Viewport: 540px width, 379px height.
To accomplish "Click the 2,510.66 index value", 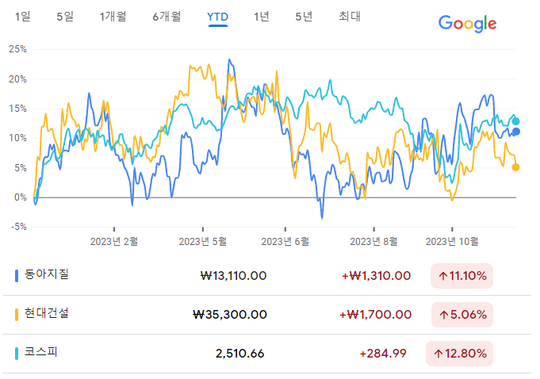I will pyautogui.click(x=240, y=354).
